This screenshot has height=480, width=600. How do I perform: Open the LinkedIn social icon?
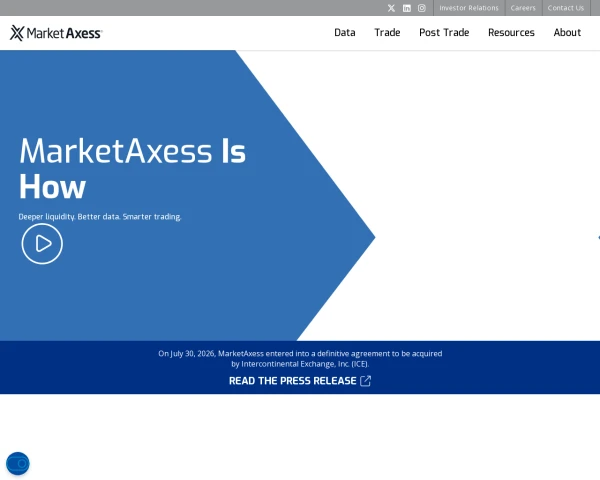407,8
